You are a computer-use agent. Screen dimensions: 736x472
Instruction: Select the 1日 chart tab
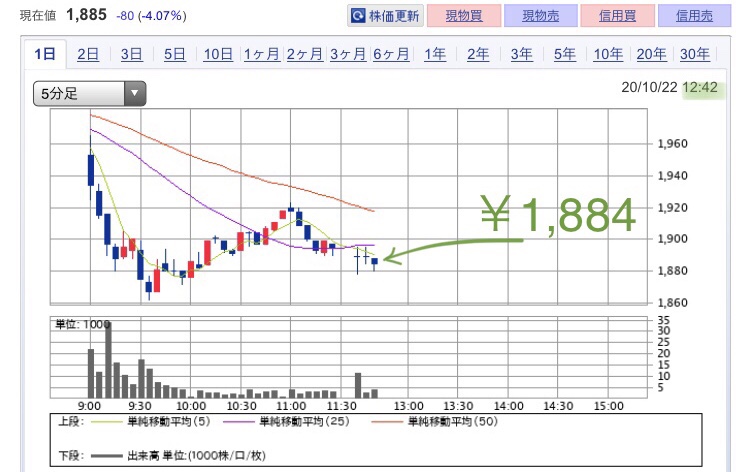pyautogui.click(x=45, y=54)
